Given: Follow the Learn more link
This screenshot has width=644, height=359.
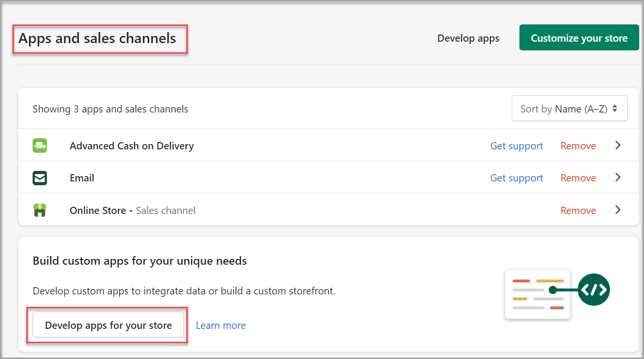Looking at the screenshot, I should pyautogui.click(x=221, y=325).
